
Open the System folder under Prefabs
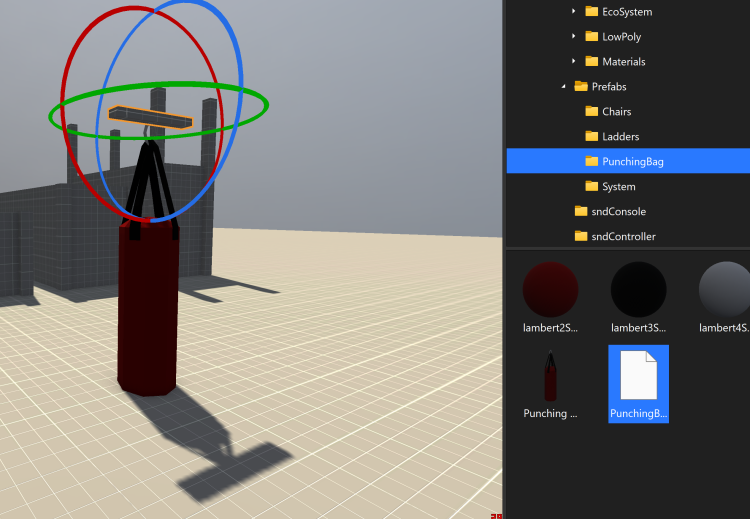617,187
